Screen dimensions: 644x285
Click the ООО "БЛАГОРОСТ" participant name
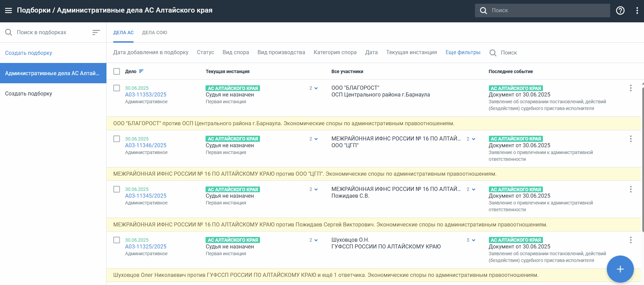[x=355, y=88]
